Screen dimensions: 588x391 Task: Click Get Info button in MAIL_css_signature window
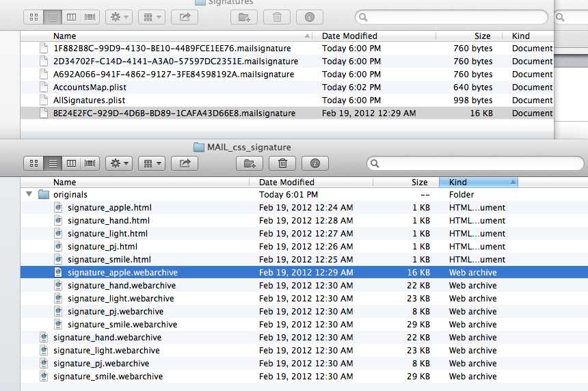click(x=315, y=163)
